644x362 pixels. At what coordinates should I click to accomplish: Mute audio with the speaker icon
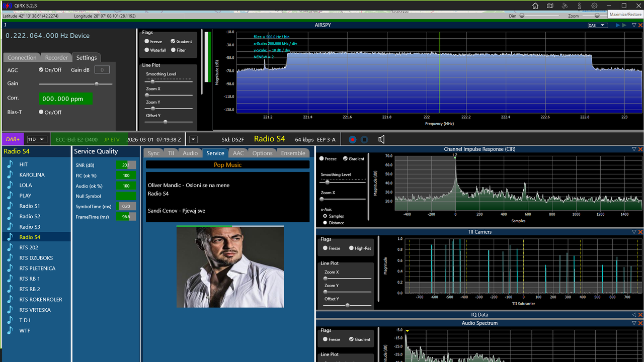coord(381,139)
